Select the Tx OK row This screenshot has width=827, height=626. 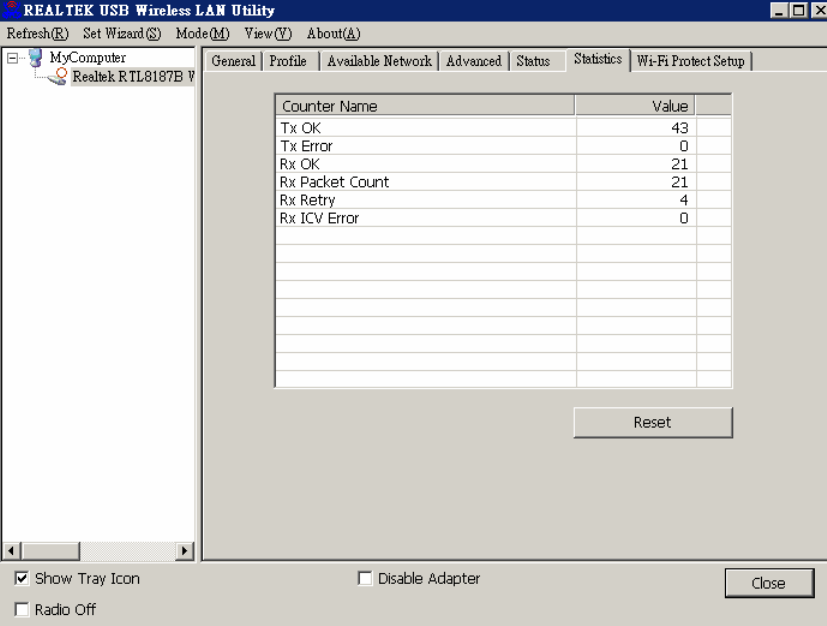[x=503, y=128]
